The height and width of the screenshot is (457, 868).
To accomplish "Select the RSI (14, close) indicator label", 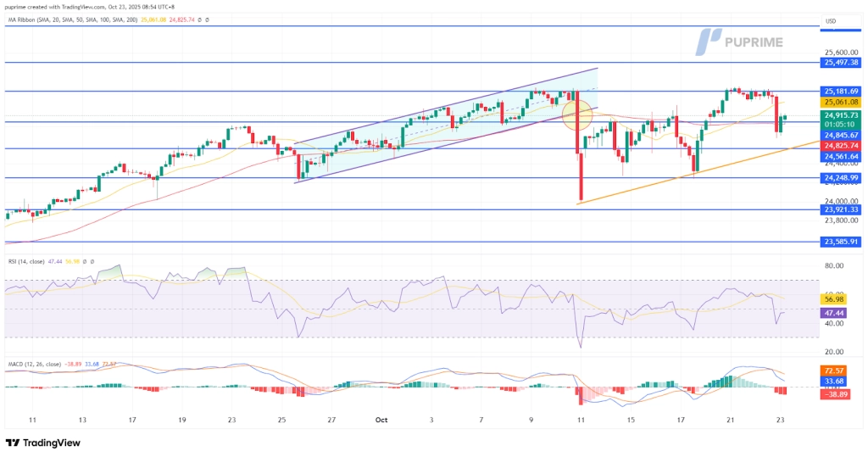I will point(25,262).
